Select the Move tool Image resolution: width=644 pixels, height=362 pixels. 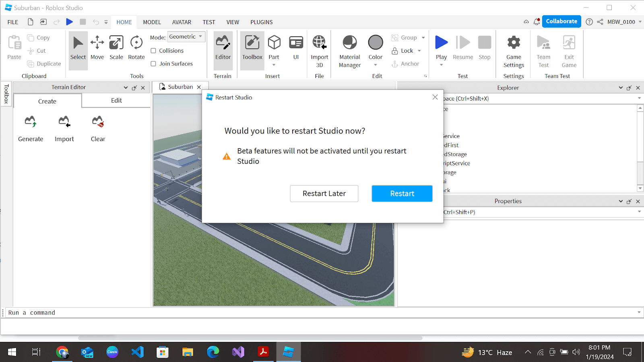pyautogui.click(x=97, y=48)
